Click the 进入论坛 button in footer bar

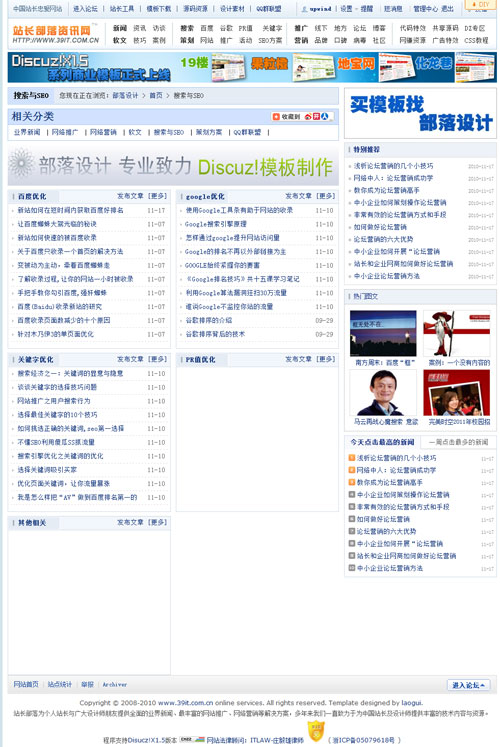click(469, 685)
